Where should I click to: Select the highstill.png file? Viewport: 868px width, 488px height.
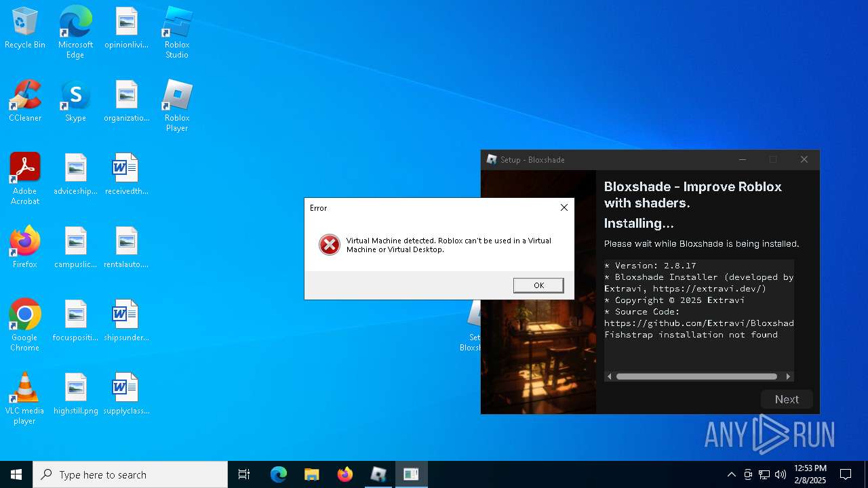[75, 394]
